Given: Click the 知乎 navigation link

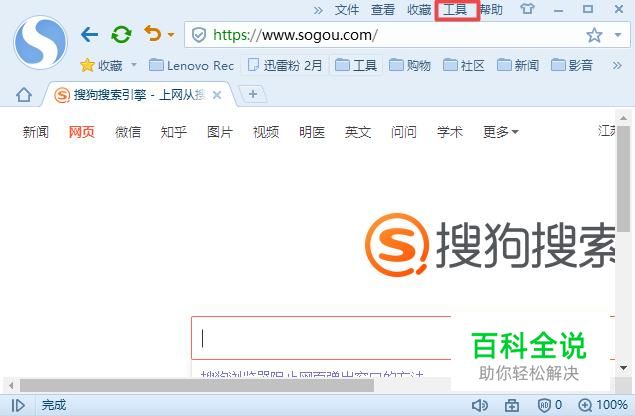Looking at the screenshot, I should [174, 132].
